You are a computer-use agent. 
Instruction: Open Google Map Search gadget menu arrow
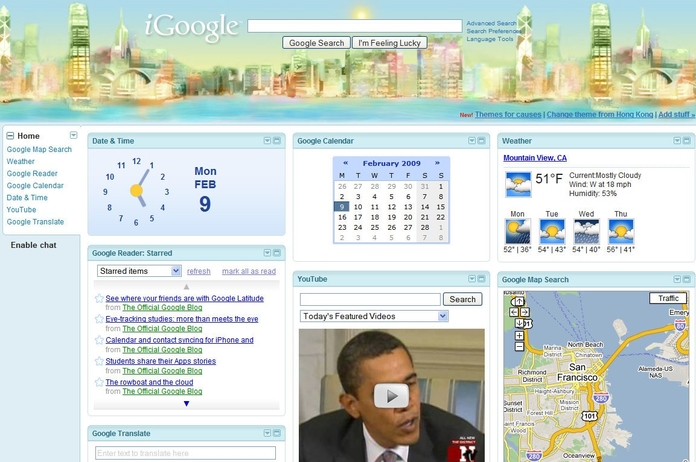677,279
